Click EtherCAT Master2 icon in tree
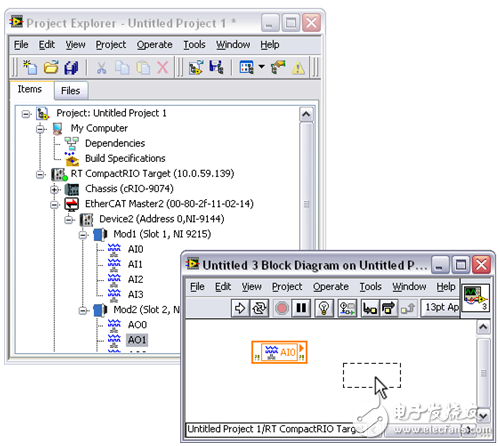The image size is (500, 446). pos(71,204)
